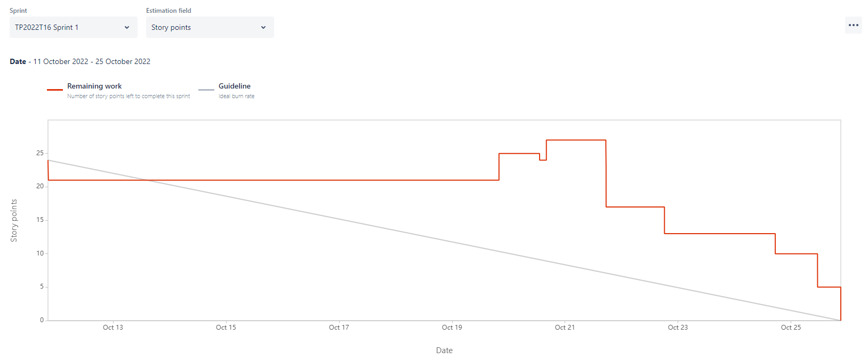
Task: Click the Ideal burn rate caption text
Action: tap(236, 96)
